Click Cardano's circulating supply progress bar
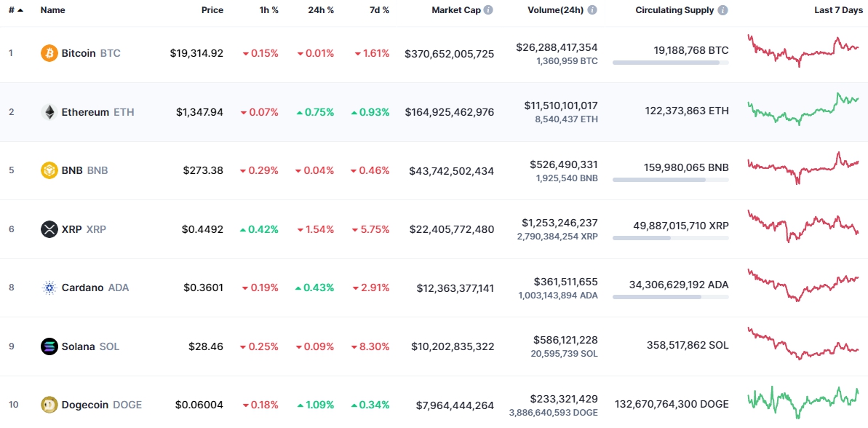Image resolution: width=868 pixels, height=428 pixels. [x=670, y=297]
